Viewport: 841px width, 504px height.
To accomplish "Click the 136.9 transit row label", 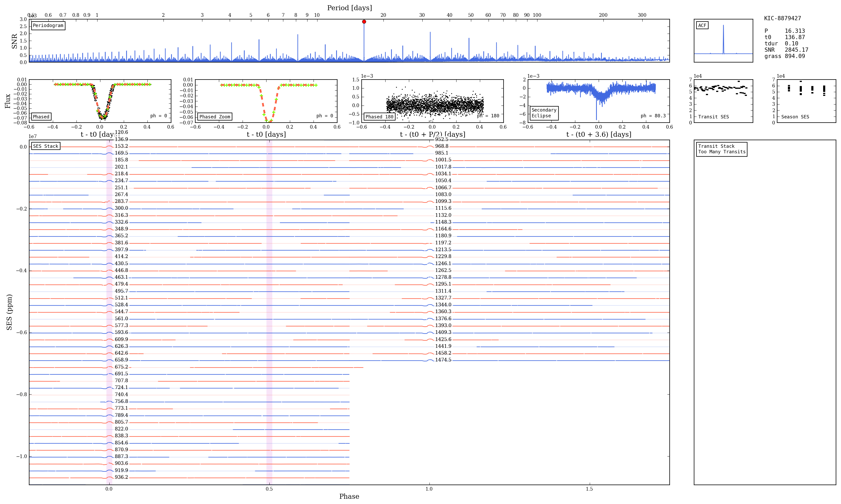I will pyautogui.click(x=121, y=139).
